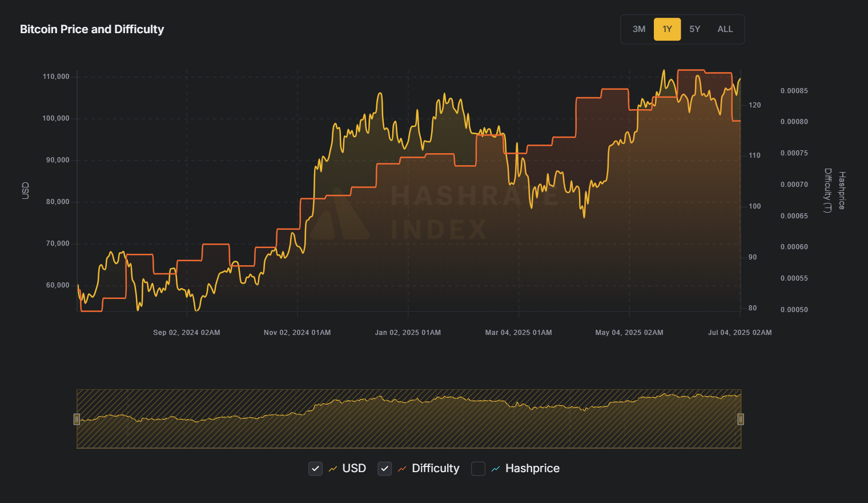Click the vertical USD axis title
The height and width of the screenshot is (503, 868).
coord(25,191)
